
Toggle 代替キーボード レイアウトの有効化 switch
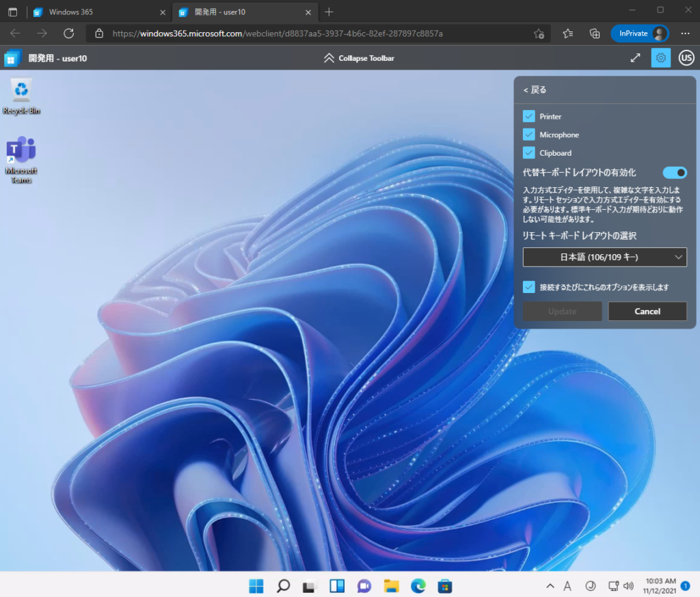pos(675,173)
